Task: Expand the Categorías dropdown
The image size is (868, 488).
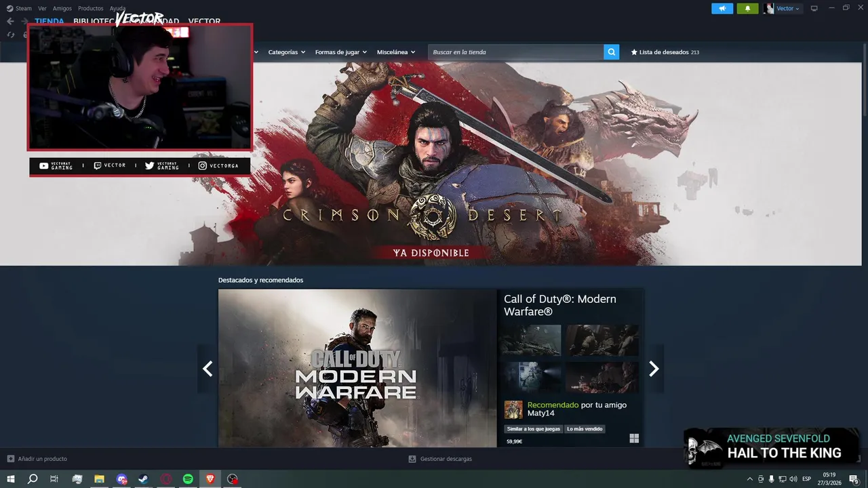Action: 286,52
